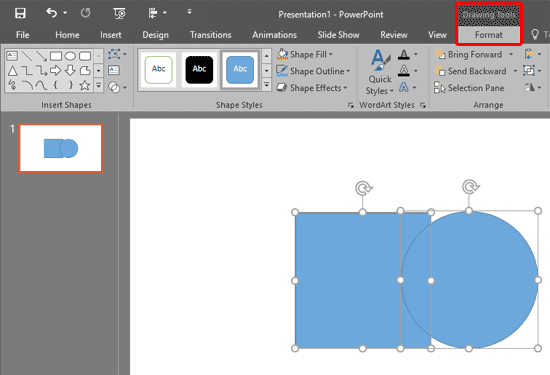Switch to the View tab

pyautogui.click(x=437, y=35)
